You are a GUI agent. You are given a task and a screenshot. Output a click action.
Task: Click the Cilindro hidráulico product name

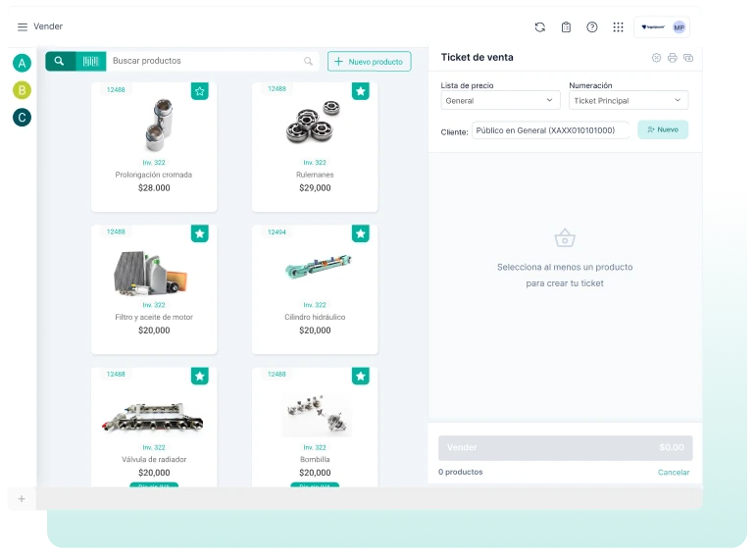[x=315, y=317]
